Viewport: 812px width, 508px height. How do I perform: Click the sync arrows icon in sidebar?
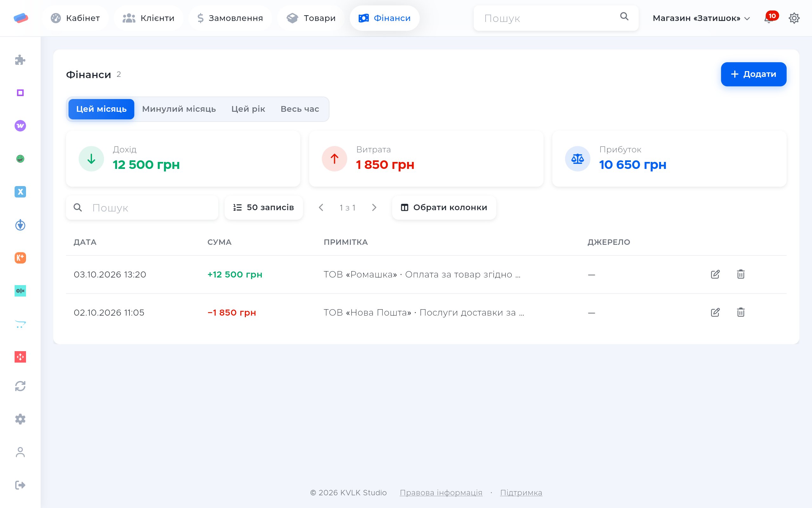pyautogui.click(x=20, y=386)
